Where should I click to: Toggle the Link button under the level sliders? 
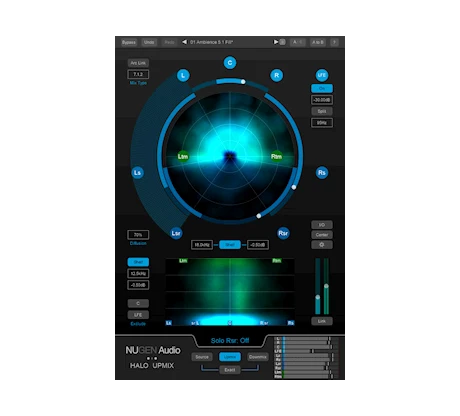[322, 321]
